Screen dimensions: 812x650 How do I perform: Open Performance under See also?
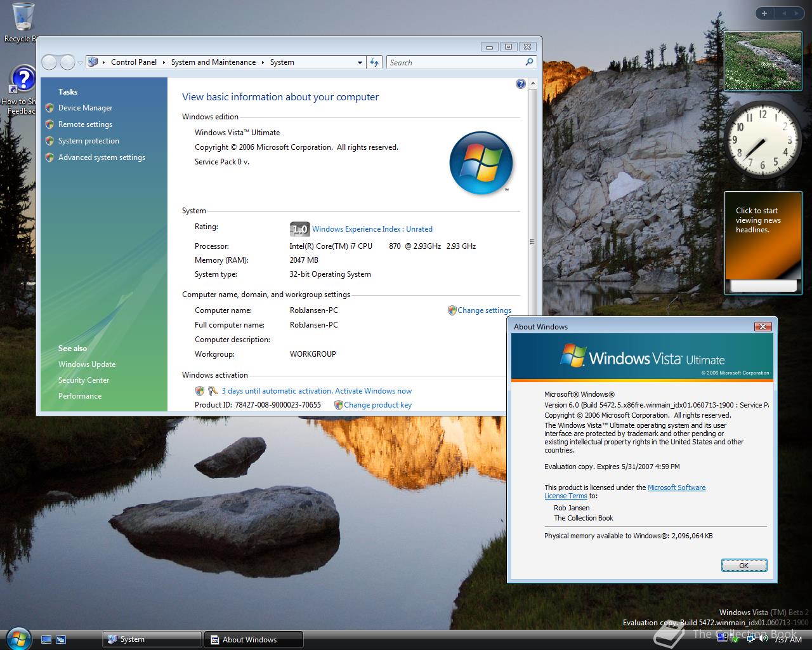(x=80, y=396)
